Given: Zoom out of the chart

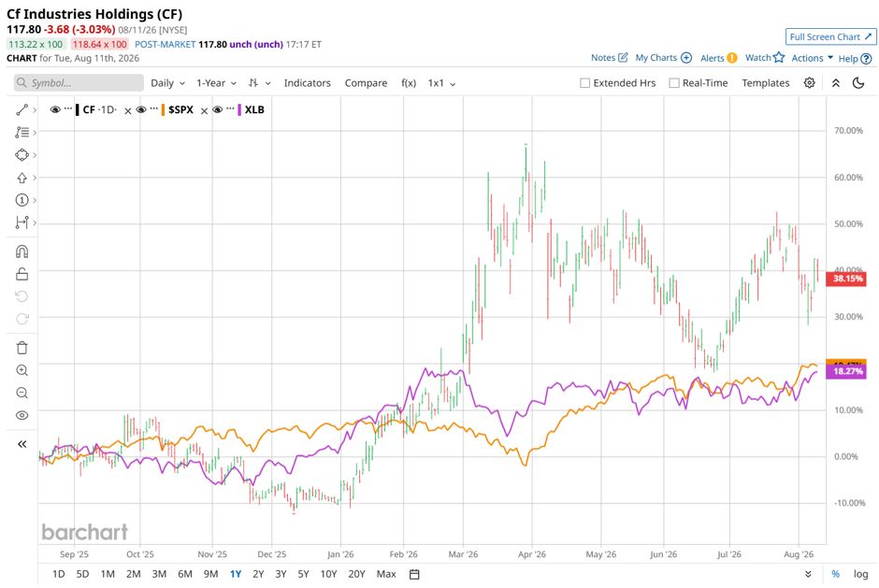Looking at the screenshot, I should point(22,393).
